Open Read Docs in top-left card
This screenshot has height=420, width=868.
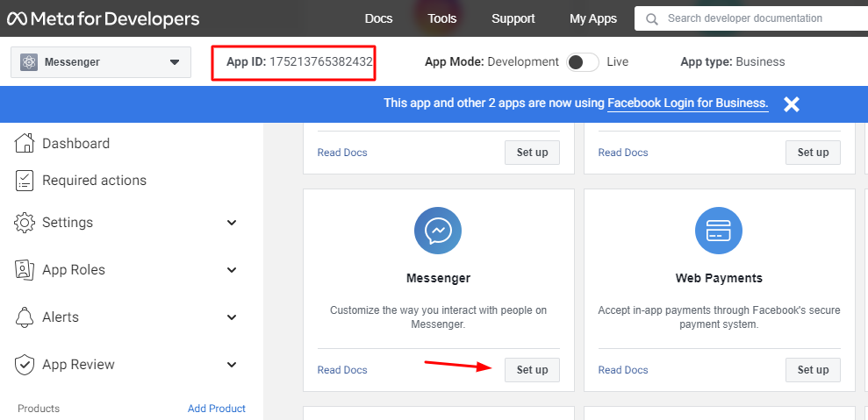342,153
